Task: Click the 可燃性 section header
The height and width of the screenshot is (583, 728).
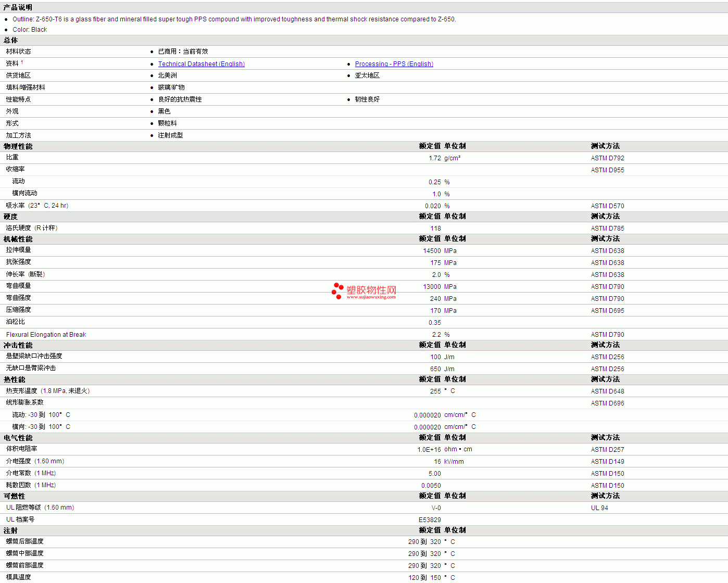Action: tap(14, 496)
